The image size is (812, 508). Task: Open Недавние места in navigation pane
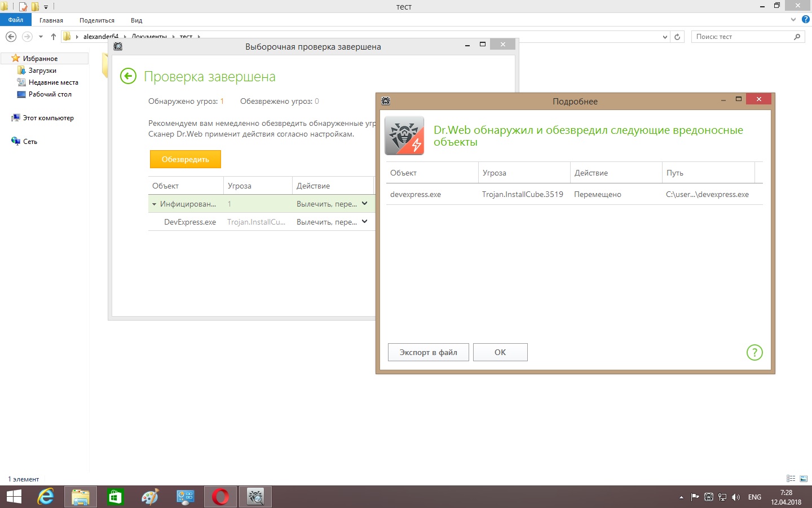[x=54, y=82]
